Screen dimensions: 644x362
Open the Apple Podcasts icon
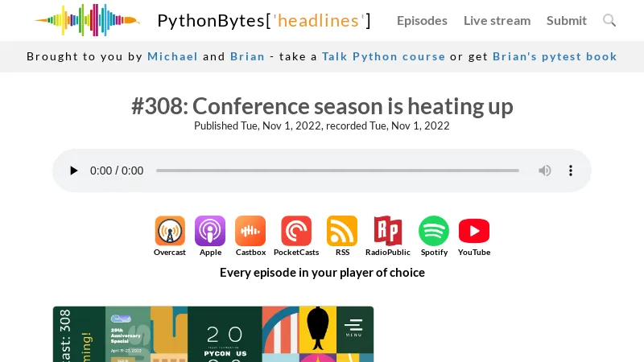tap(210, 231)
